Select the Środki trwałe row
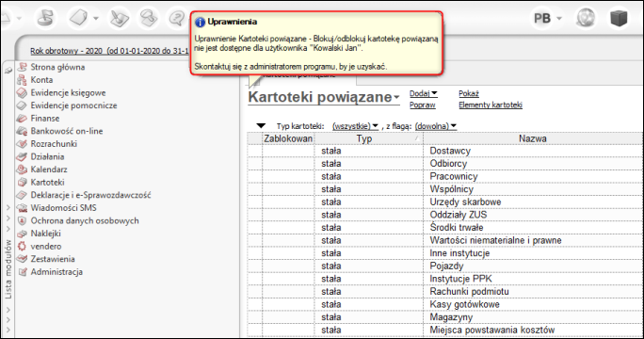The width and height of the screenshot is (644, 339). tap(445, 227)
